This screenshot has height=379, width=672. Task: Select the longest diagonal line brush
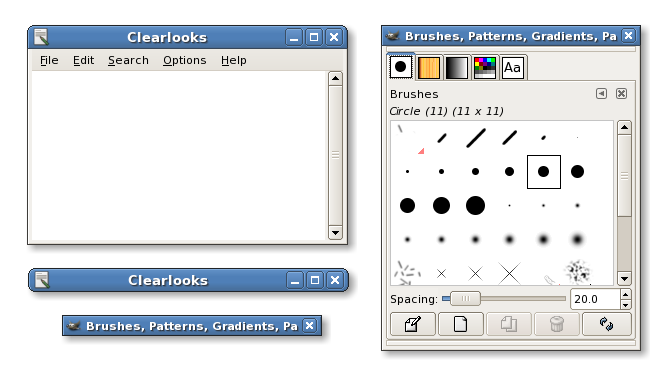pos(476,138)
